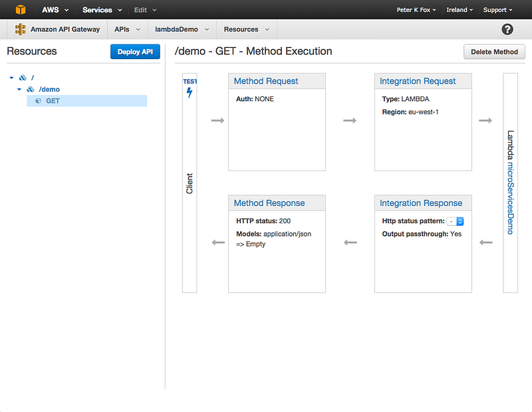Open the Ireland region selector
This screenshot has width=532, height=412.
point(460,10)
